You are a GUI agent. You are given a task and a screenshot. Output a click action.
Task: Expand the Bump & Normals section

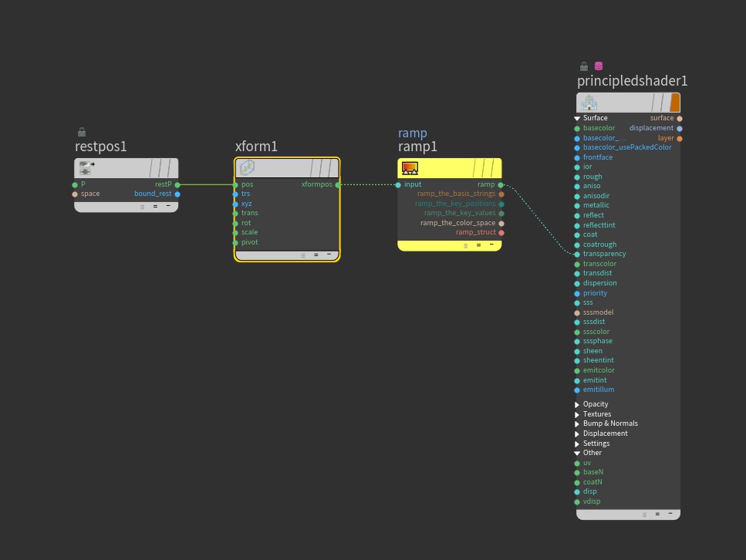tap(577, 423)
